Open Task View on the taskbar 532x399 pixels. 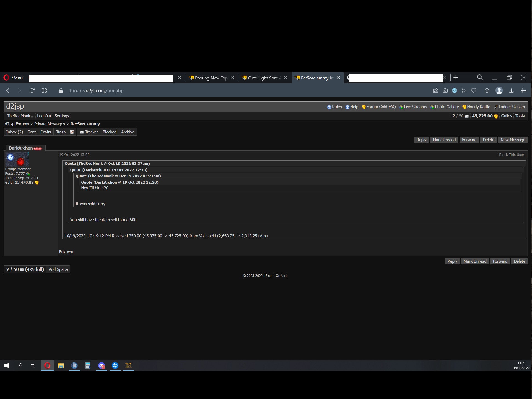click(33, 365)
